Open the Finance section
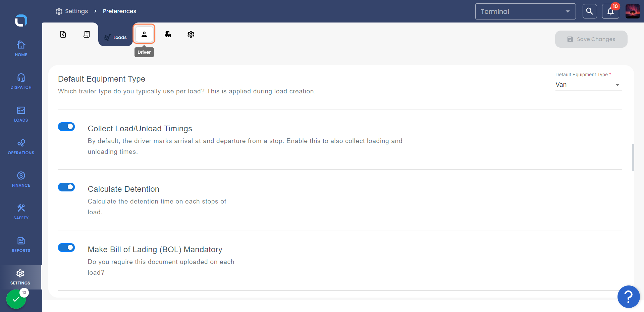The height and width of the screenshot is (312, 644). point(21,179)
